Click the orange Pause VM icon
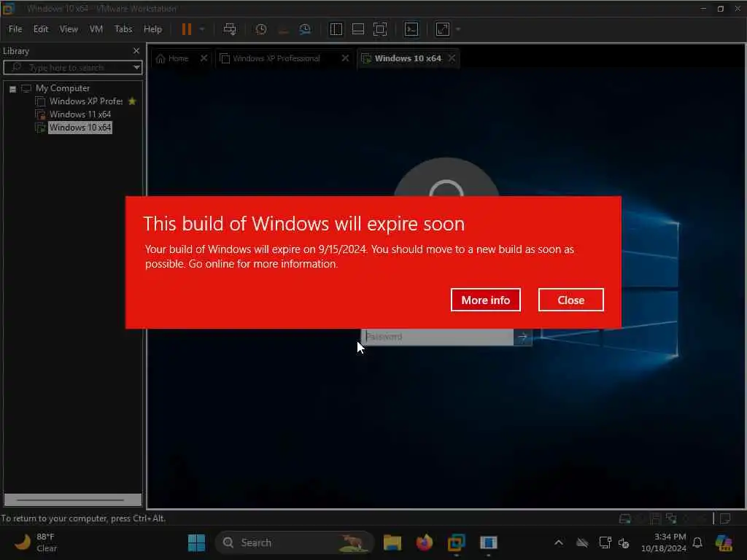 click(x=186, y=29)
